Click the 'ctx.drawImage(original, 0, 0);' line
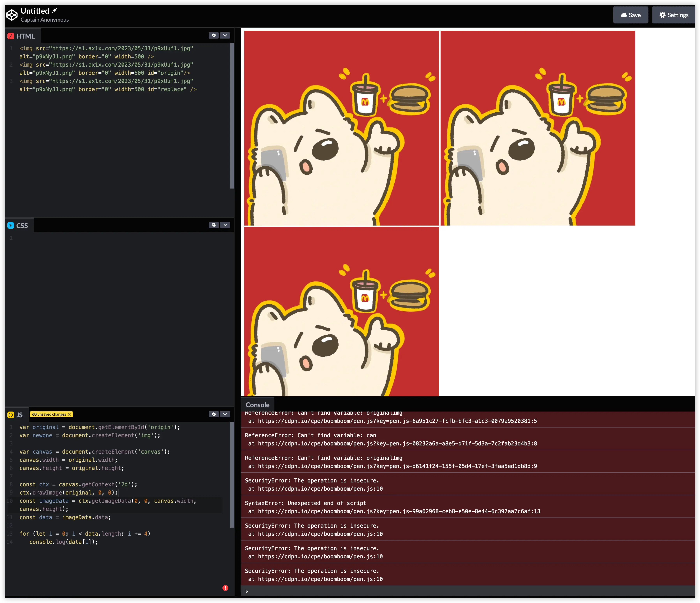This screenshot has width=700, height=603. (x=69, y=493)
